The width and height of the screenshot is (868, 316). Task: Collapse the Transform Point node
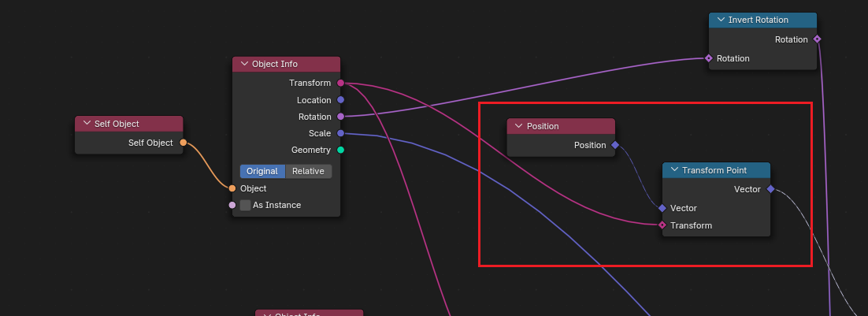point(674,170)
